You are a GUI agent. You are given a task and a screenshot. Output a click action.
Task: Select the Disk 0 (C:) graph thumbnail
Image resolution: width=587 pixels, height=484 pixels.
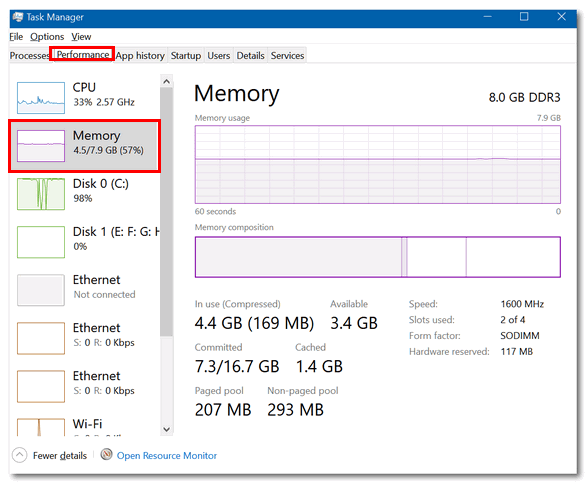coord(41,194)
